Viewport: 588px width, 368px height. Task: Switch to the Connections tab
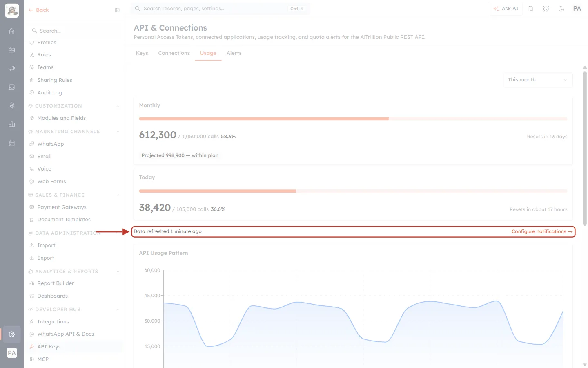pos(174,53)
